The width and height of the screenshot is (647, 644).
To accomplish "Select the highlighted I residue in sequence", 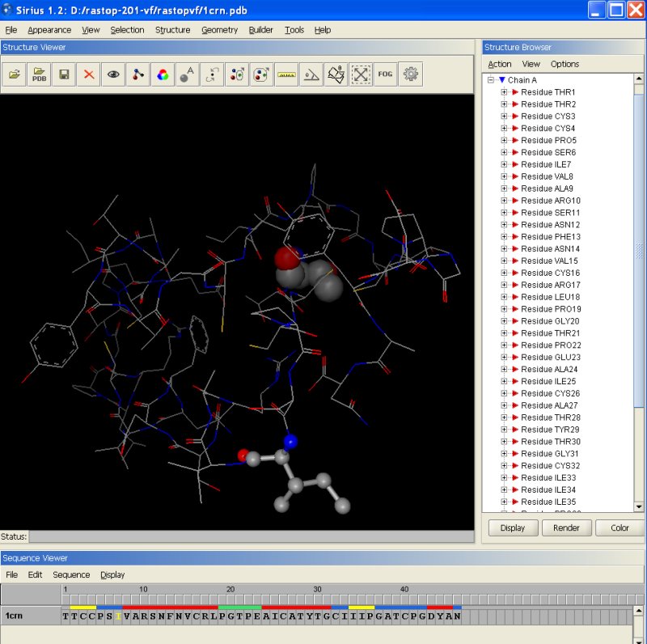I will click(x=118, y=616).
